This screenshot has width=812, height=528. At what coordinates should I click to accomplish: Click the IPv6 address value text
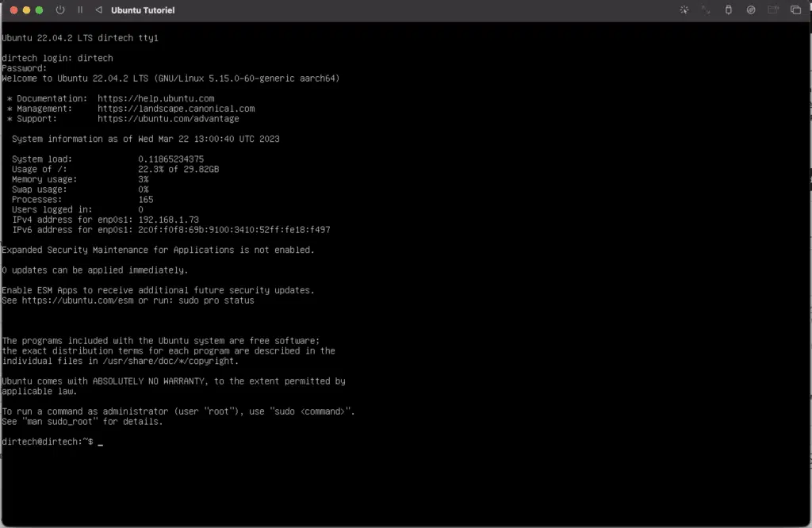[x=234, y=230]
